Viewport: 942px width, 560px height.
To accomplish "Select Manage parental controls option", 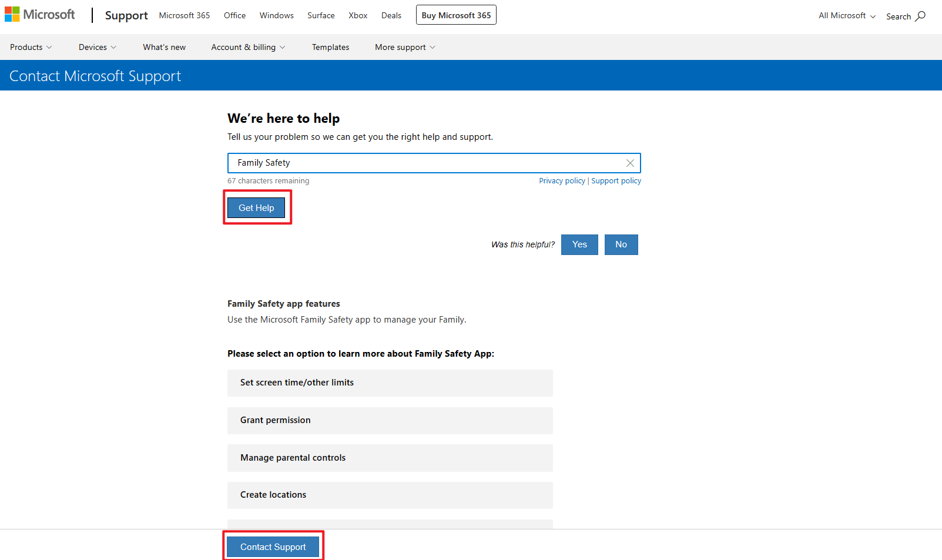I will (x=390, y=458).
